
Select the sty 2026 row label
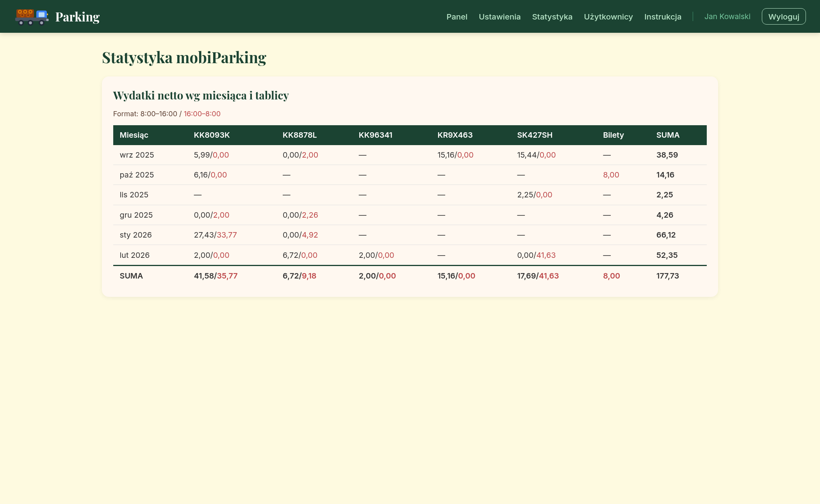click(135, 235)
